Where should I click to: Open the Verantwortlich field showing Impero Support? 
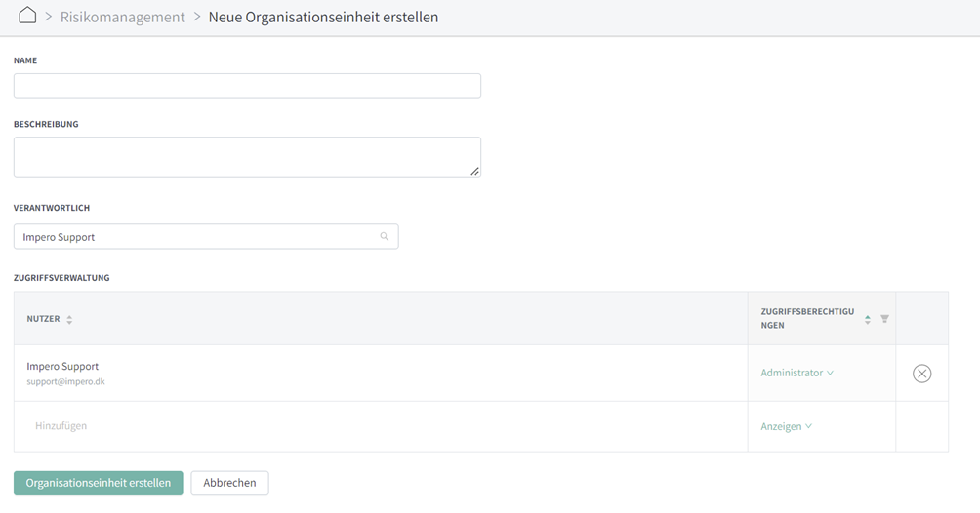[206, 237]
